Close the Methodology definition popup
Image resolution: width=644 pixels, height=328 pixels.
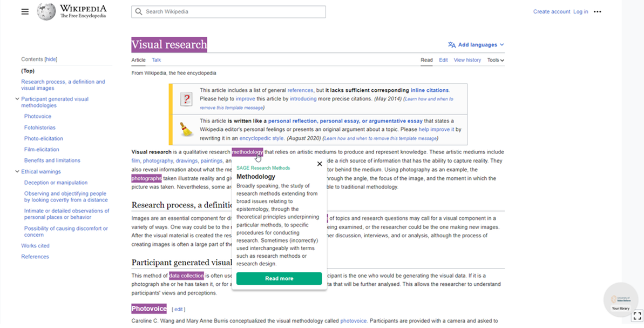(x=320, y=163)
